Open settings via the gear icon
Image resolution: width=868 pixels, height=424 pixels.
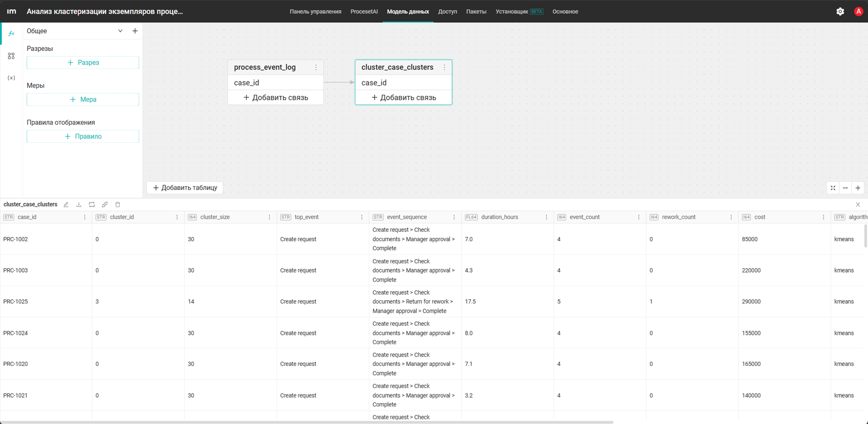[x=840, y=12]
